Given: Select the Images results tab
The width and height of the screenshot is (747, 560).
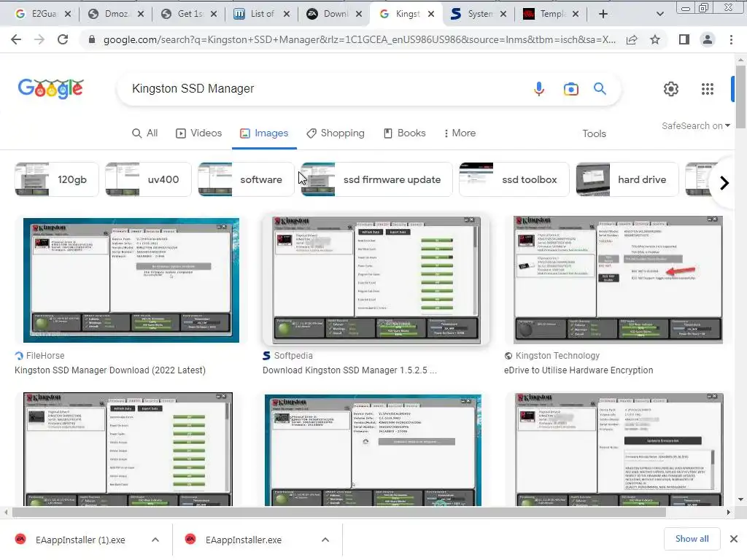Looking at the screenshot, I should (264, 133).
